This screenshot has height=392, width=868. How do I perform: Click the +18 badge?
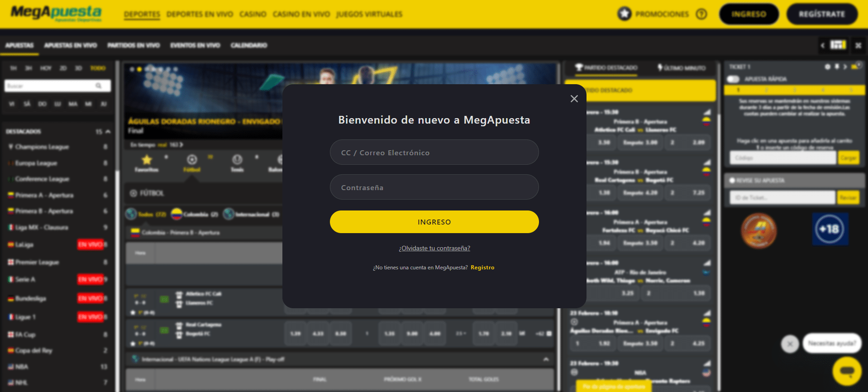coord(830,229)
